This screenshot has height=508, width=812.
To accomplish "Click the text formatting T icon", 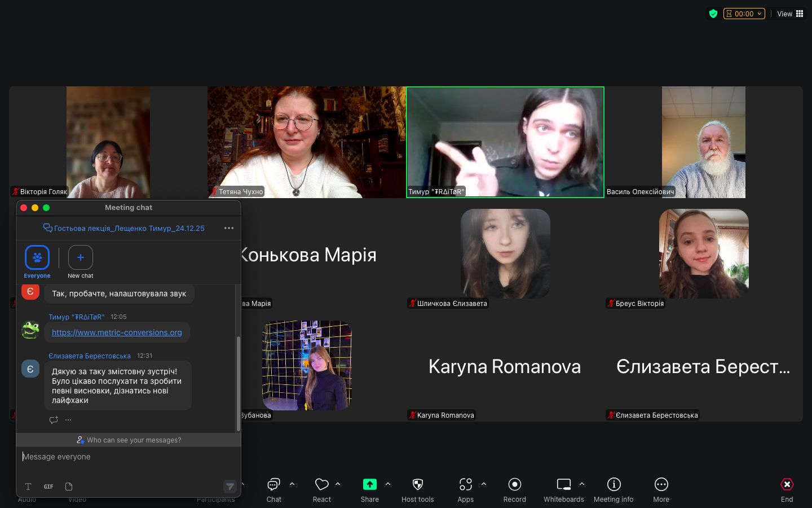I will 28,487.
